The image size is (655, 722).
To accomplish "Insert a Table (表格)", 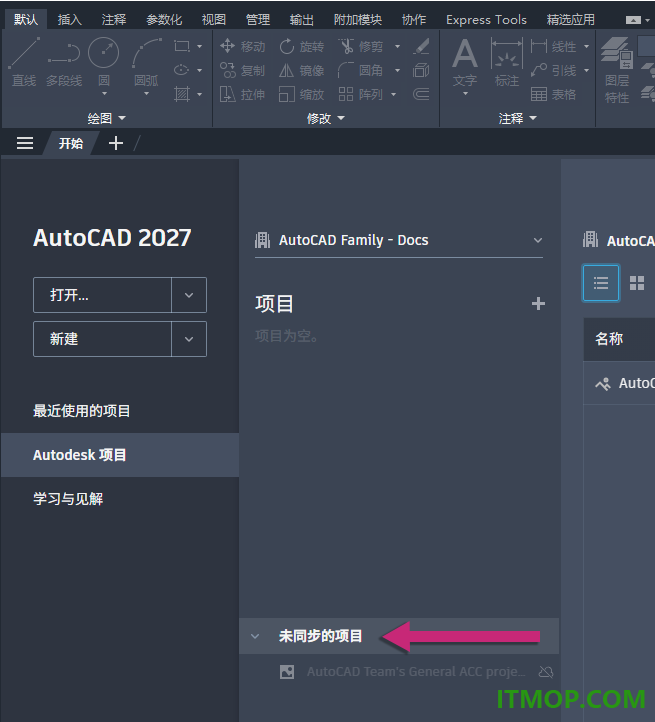I will [553, 94].
